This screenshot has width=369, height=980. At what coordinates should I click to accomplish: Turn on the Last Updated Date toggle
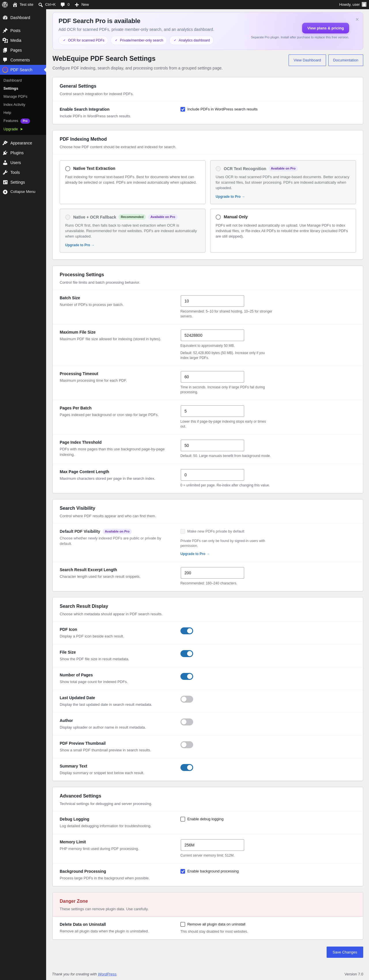pyautogui.click(x=187, y=699)
